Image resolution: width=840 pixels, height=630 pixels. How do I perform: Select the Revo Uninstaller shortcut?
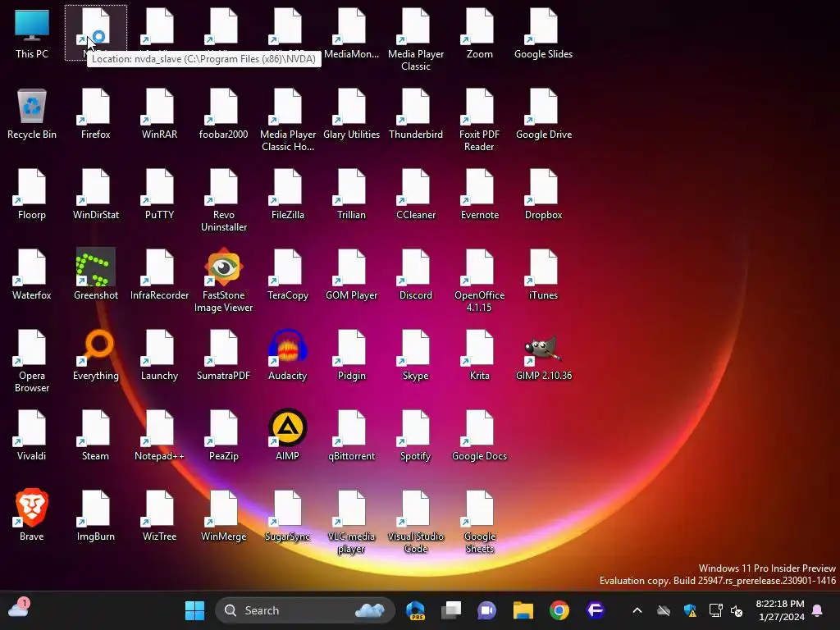[x=223, y=200]
